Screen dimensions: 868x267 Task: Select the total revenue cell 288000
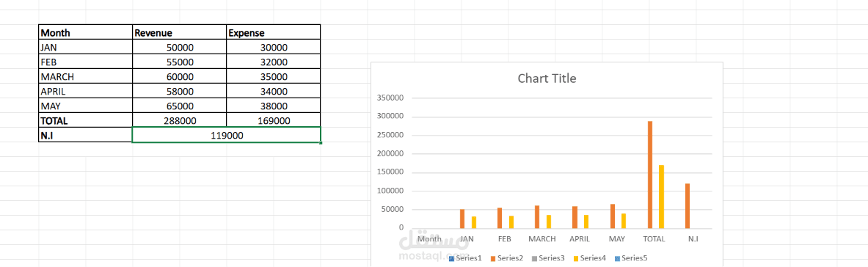[x=179, y=120]
